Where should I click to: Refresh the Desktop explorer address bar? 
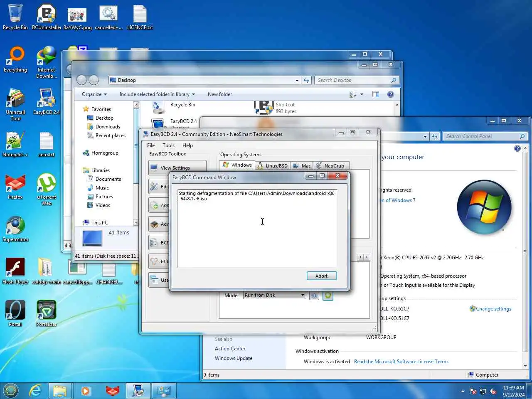pos(306,80)
